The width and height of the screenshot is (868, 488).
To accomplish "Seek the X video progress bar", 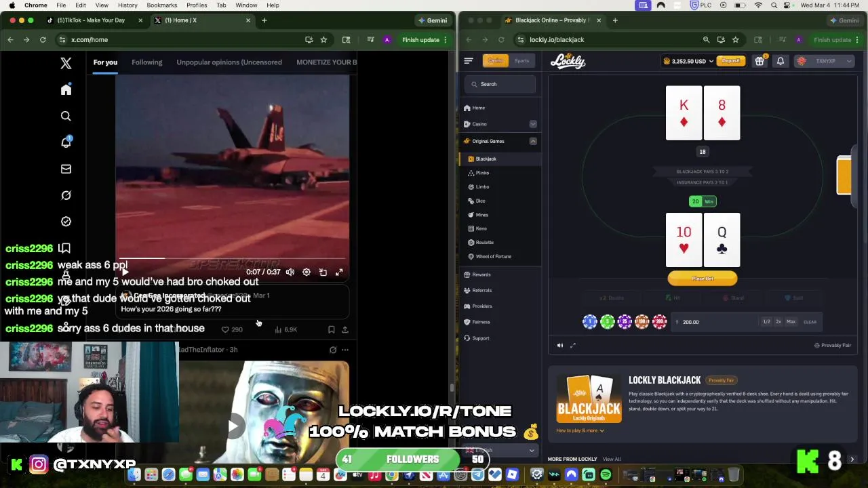I will coord(232,258).
